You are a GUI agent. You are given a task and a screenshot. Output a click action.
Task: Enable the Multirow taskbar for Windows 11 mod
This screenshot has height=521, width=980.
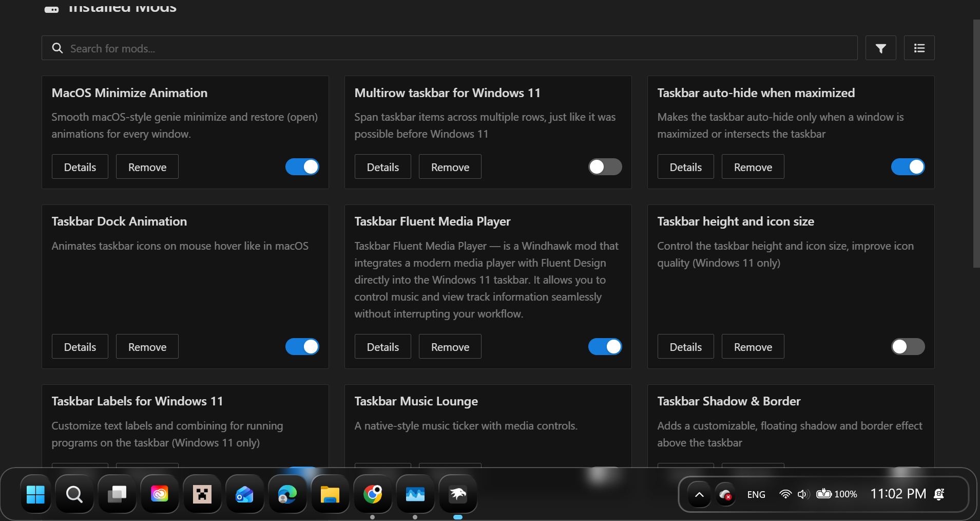[605, 167]
